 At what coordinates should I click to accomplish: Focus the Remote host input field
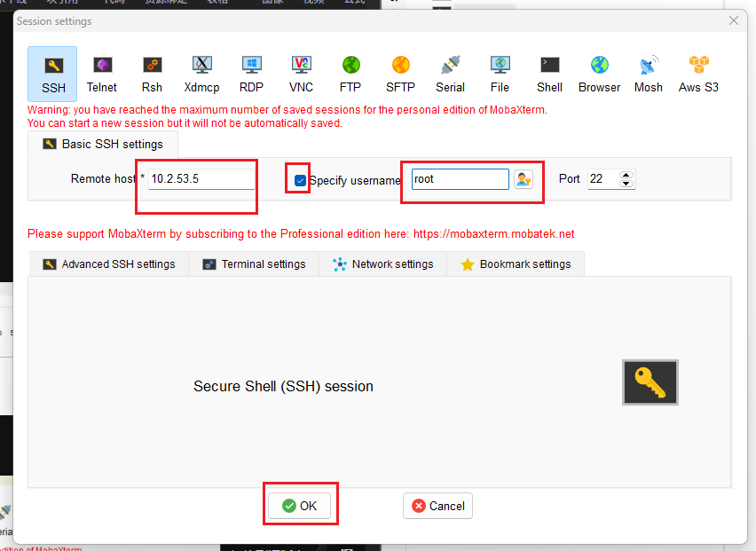[x=201, y=179]
